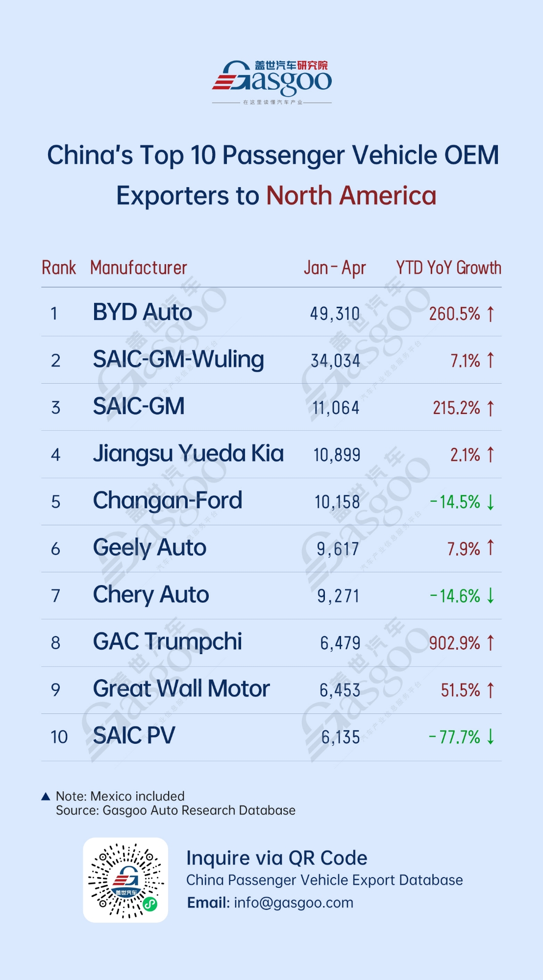Click the down arrow beside -14.6%

tap(491, 596)
